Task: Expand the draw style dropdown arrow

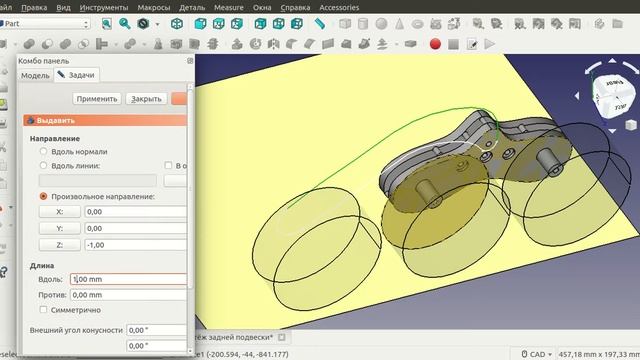Action: tap(157, 24)
